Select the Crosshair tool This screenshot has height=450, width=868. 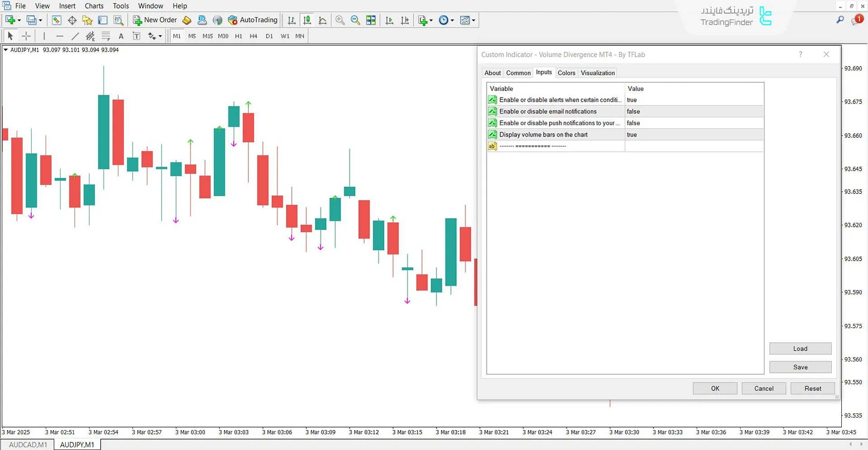(26, 36)
